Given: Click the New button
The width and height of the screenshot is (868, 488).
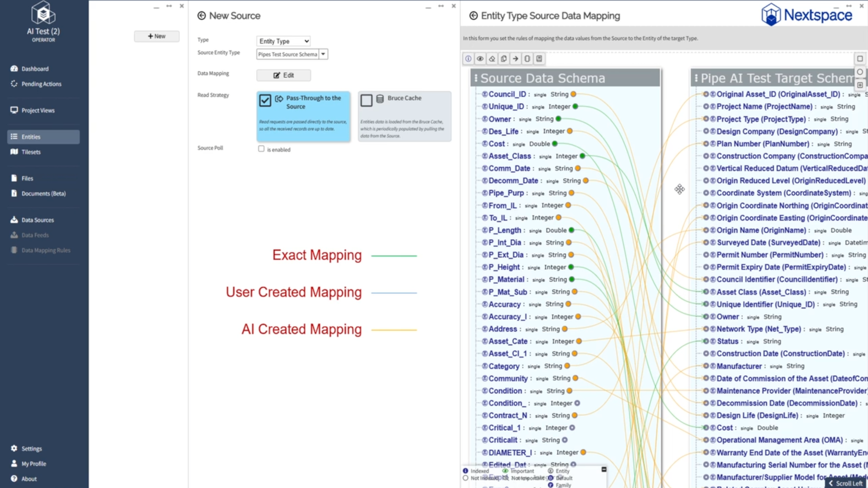Looking at the screenshot, I should [x=157, y=36].
